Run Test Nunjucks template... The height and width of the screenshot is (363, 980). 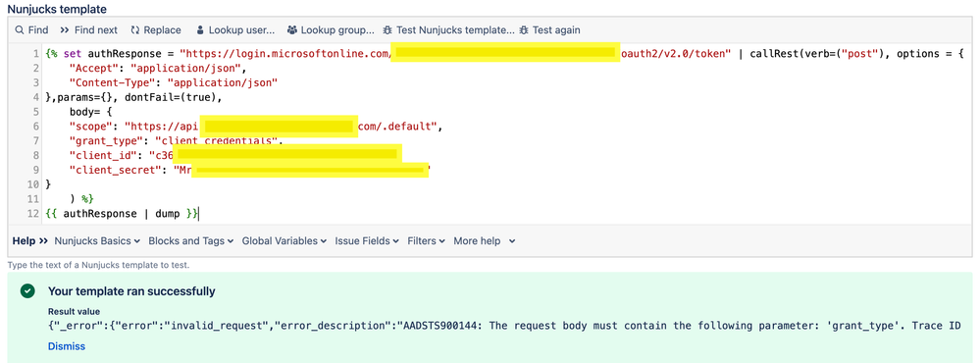click(x=449, y=30)
